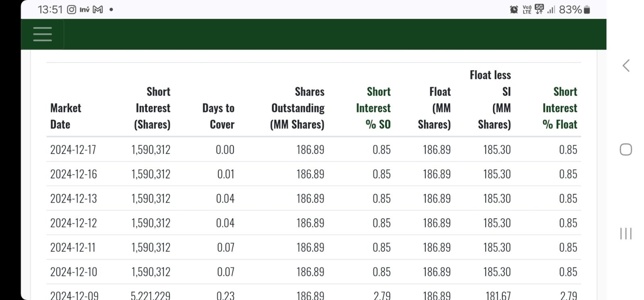Select % Float 0.85 for 2024-12-12

(x=568, y=223)
